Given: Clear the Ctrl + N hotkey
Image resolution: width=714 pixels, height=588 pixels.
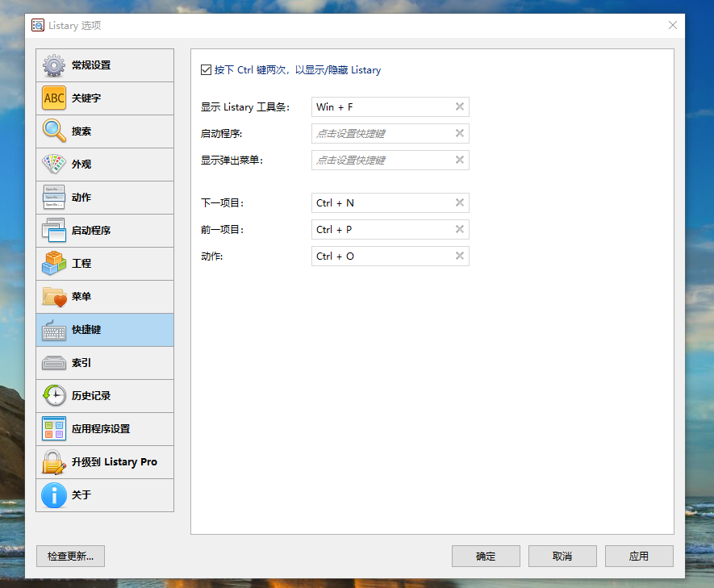Looking at the screenshot, I should point(459,202).
